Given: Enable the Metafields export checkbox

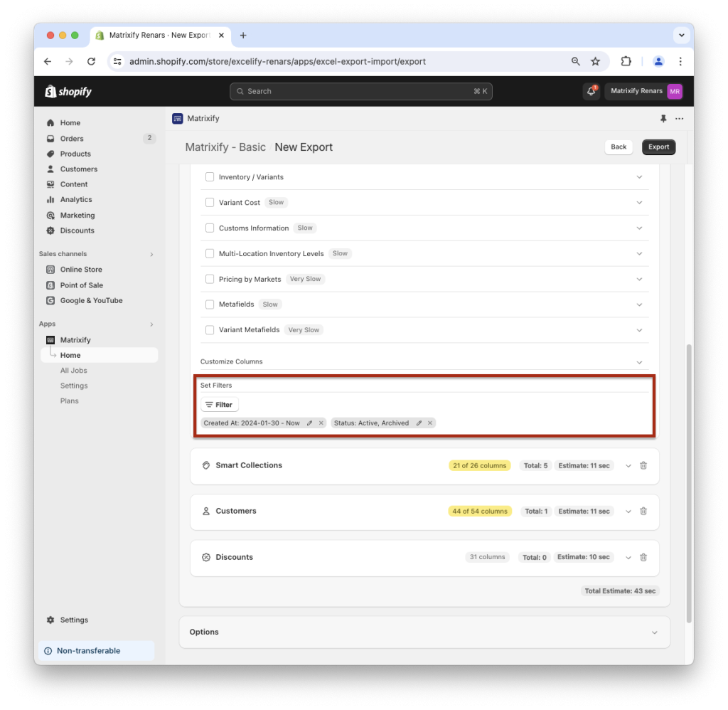Looking at the screenshot, I should (x=210, y=304).
